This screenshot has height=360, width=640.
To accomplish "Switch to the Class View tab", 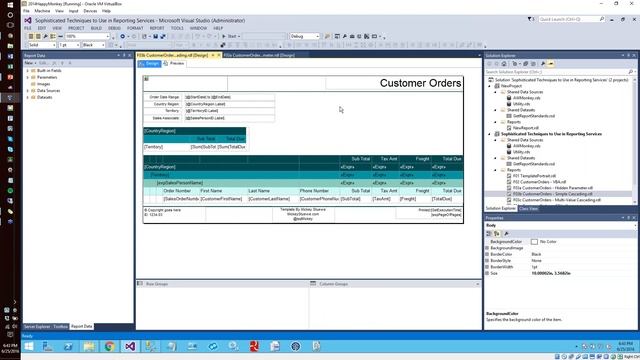I will pyautogui.click(x=529, y=209).
